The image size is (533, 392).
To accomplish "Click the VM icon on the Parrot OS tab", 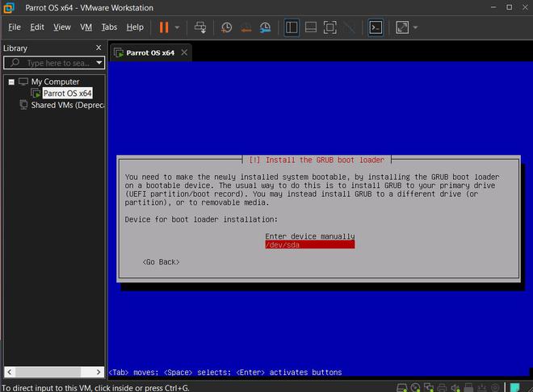I will [x=119, y=53].
